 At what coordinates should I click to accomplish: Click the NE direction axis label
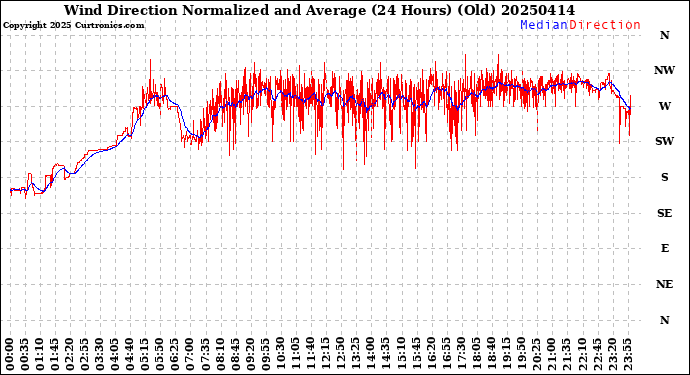[664, 284]
